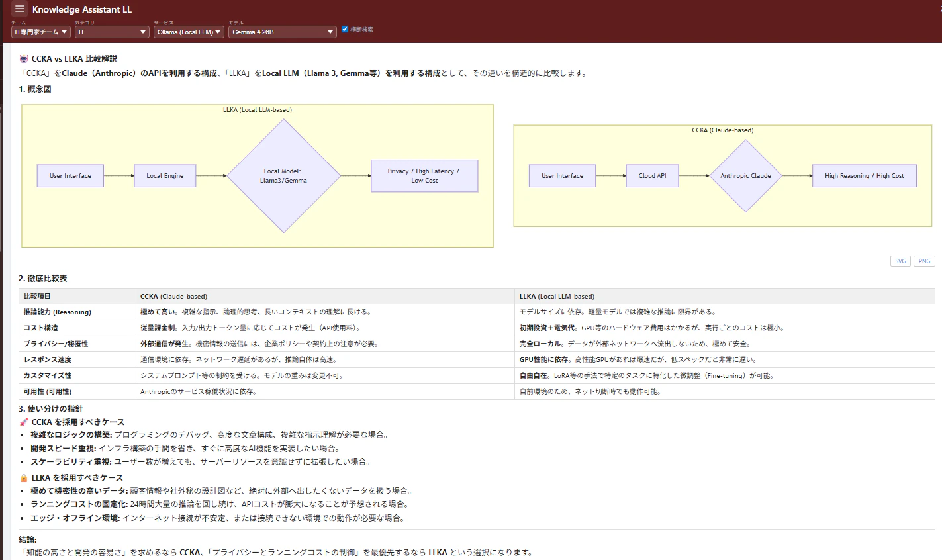Screen dimensions: 942x560
Task: Open the サービス dropdown showing Ollama (Local LLM)
Action: tap(189, 32)
